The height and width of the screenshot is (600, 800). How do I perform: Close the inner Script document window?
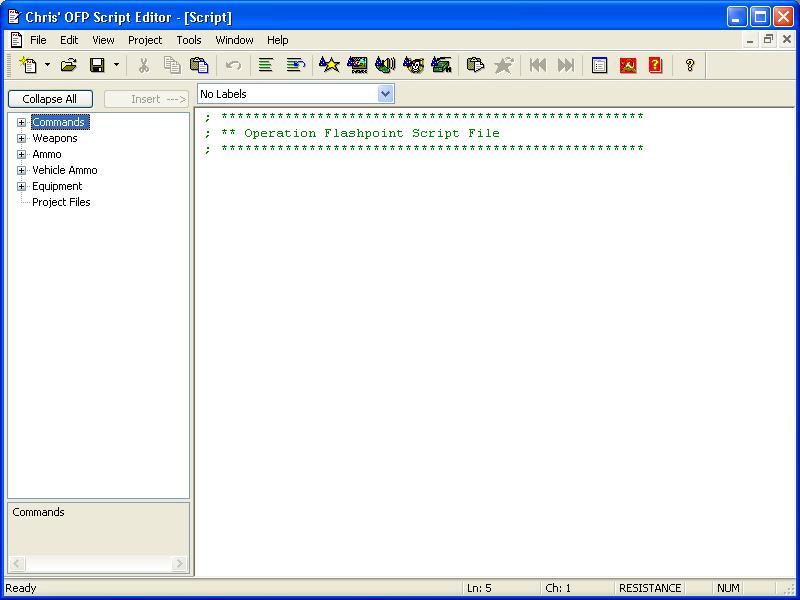tap(787, 39)
